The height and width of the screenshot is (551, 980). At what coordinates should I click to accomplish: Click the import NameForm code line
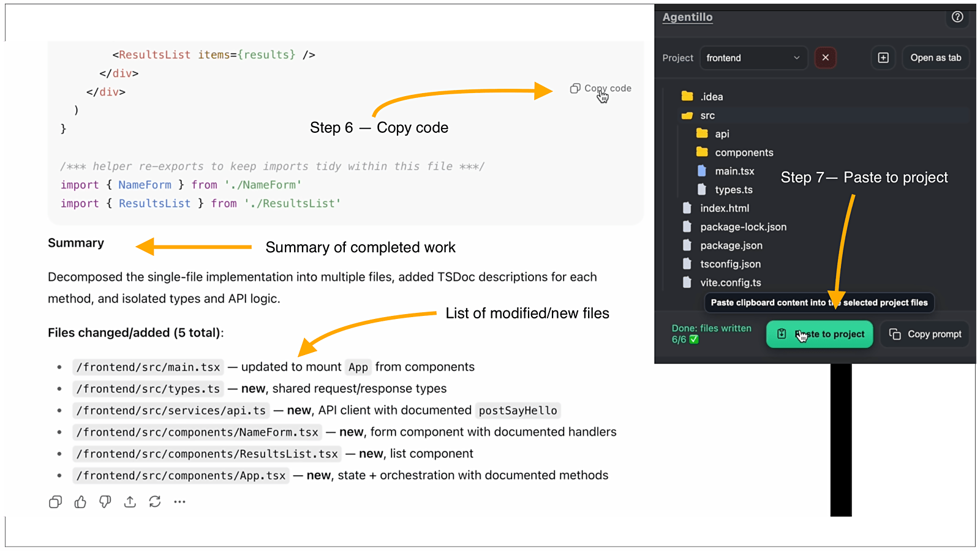[x=181, y=185]
